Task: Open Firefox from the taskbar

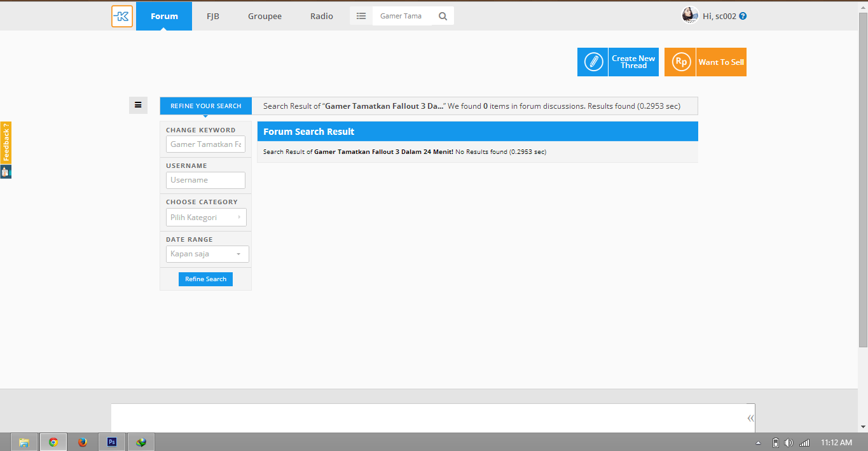Action: click(83, 442)
